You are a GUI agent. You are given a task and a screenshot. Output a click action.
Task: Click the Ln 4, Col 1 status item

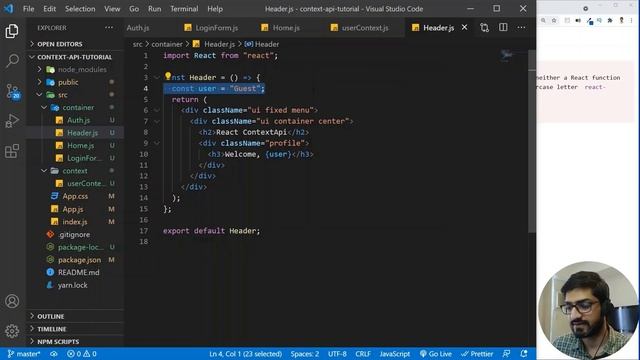[x=245, y=354]
